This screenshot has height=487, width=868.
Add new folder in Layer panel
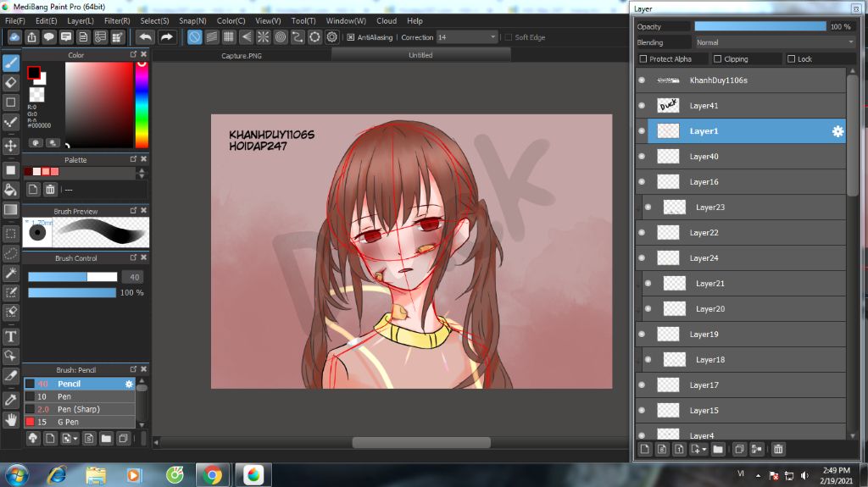point(718,449)
